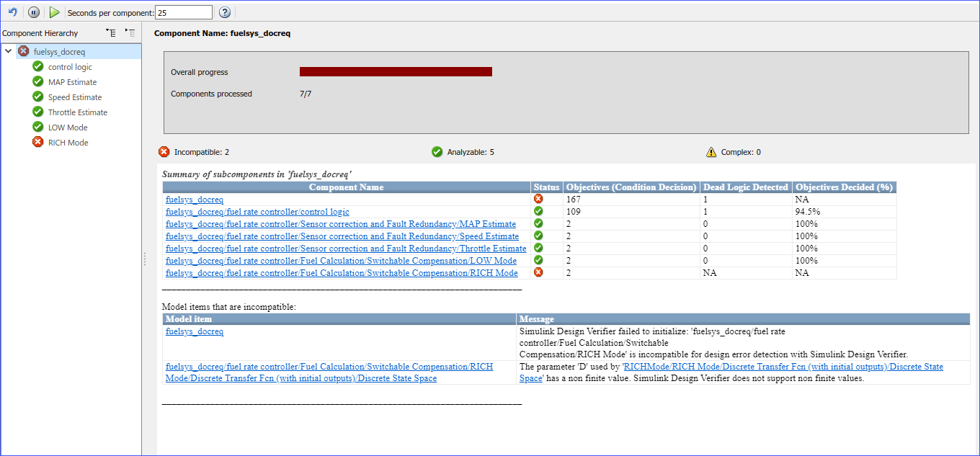Click status error icon in fuelsys_docreq summary row
This screenshot has width=980, height=456.
tap(538, 199)
